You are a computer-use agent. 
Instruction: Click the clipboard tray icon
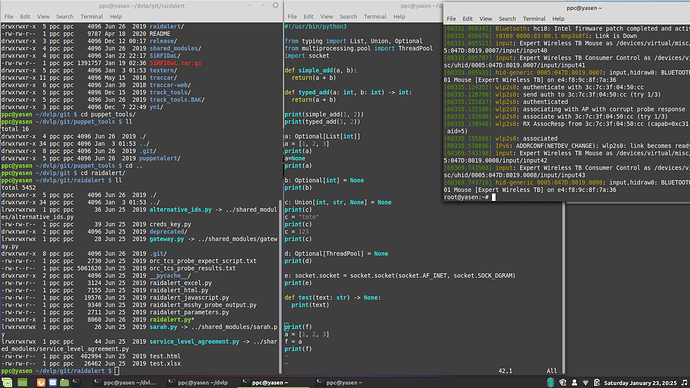coord(597,383)
